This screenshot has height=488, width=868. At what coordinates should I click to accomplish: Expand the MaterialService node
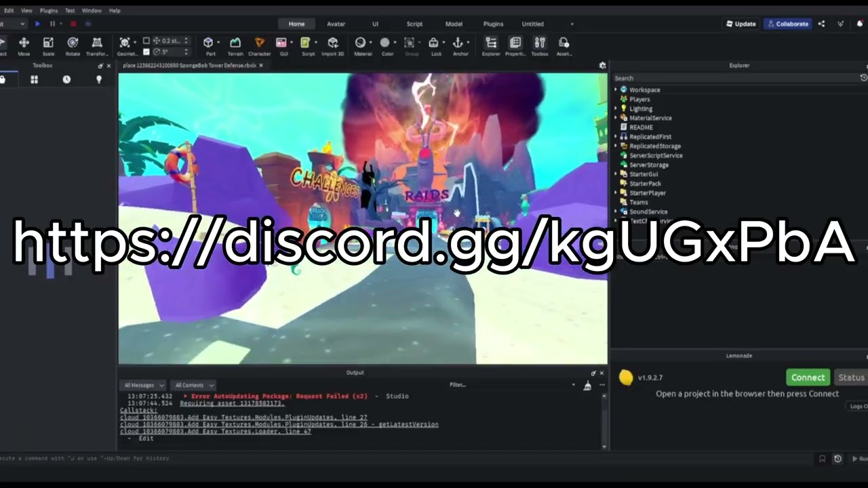click(x=616, y=118)
